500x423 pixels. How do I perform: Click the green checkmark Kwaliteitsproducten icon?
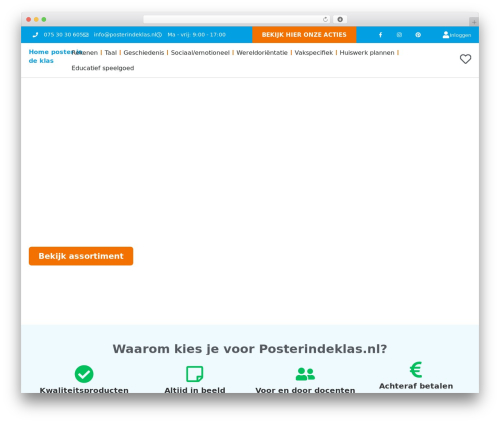coord(84,374)
